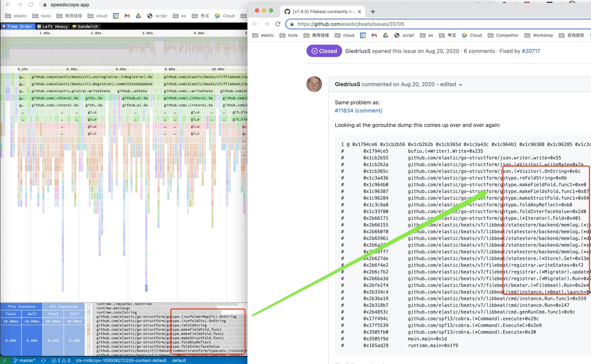Click the default namespace in status bar
The image size is (591, 364).
pos(179,360)
